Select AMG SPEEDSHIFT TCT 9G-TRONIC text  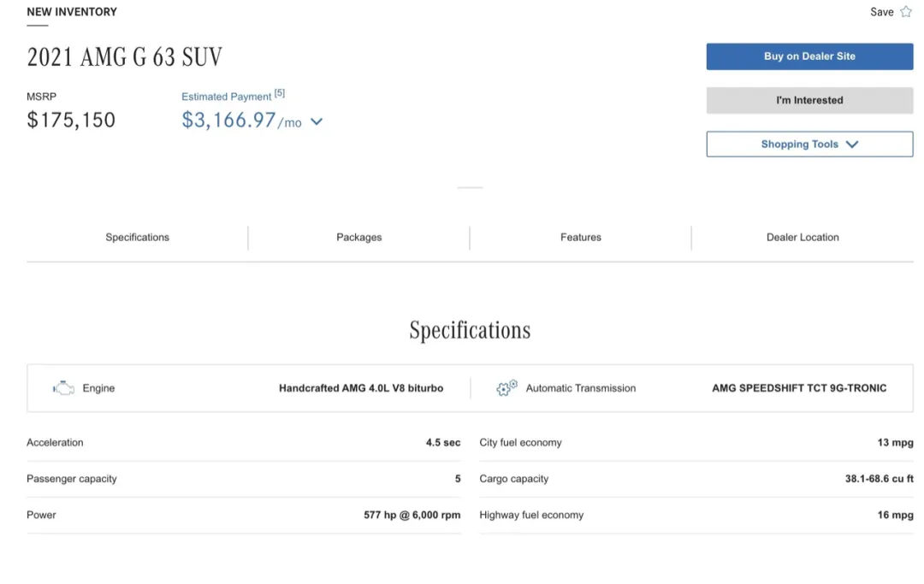[799, 388]
